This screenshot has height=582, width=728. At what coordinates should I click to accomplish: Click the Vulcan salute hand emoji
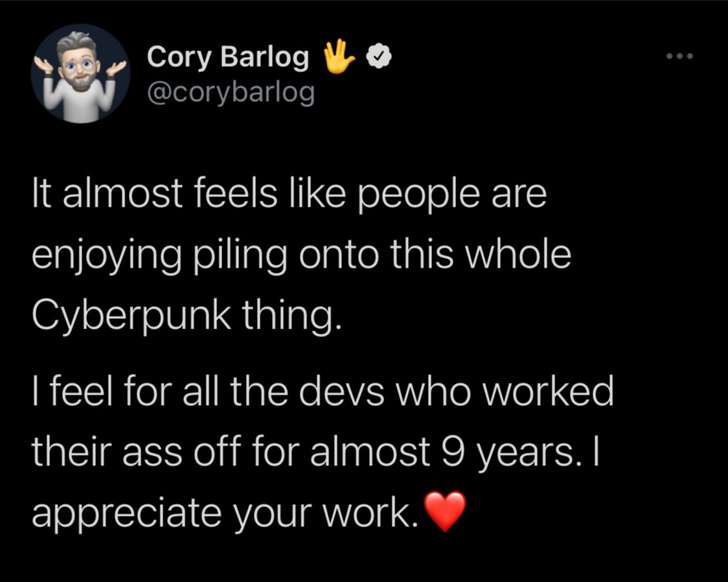(339, 57)
